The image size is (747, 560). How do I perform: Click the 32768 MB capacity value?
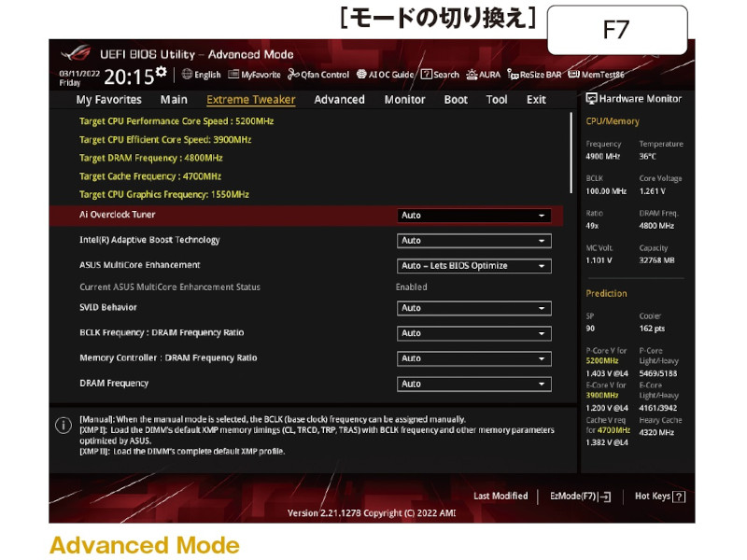pyautogui.click(x=656, y=260)
